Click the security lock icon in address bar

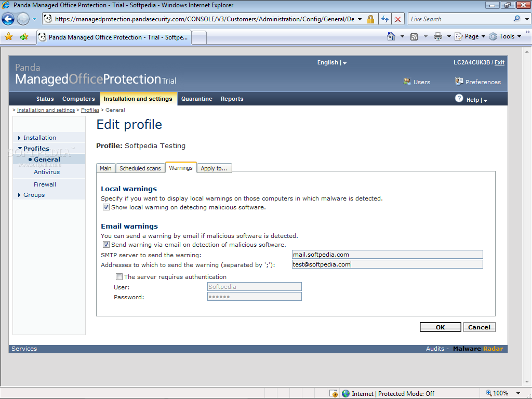370,19
